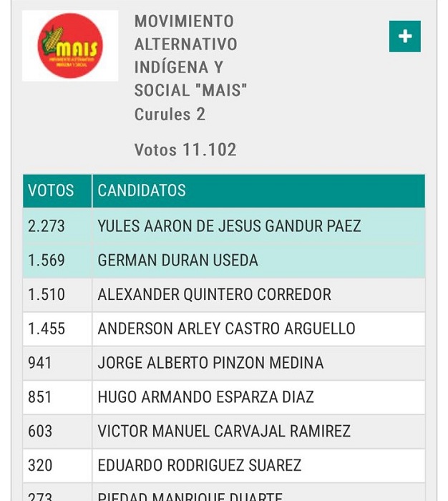This screenshot has height=501, width=448.
Task: Select the Victor Manuel Carvajal Ramirez row
Action: click(x=224, y=432)
